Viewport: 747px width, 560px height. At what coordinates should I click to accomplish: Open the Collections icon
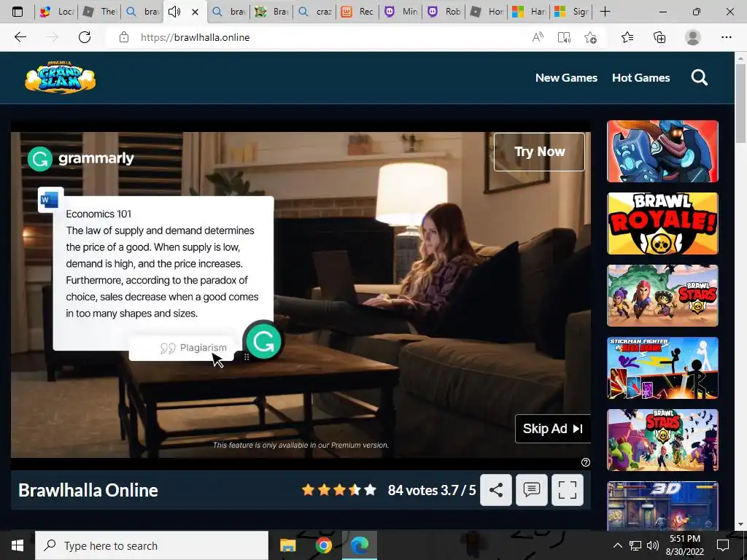(x=659, y=37)
